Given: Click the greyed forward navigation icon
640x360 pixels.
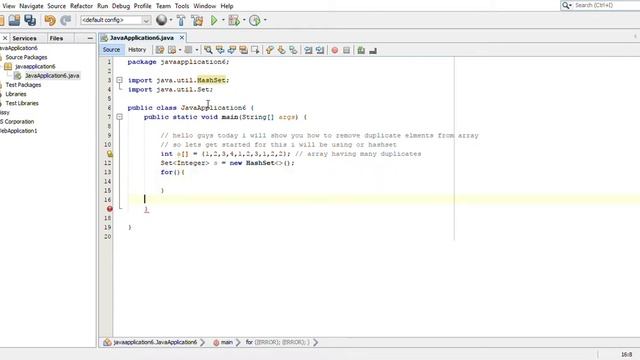Looking at the screenshot, I should [188, 50].
